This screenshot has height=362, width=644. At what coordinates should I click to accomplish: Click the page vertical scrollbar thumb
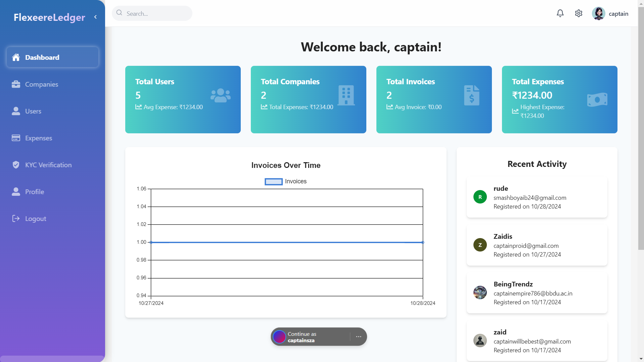coord(641,128)
